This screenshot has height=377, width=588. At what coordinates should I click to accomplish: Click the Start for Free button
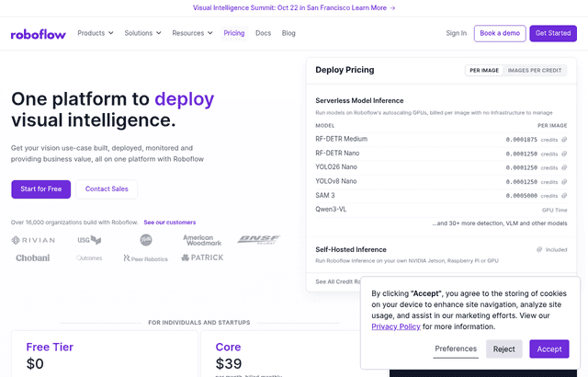point(40,189)
